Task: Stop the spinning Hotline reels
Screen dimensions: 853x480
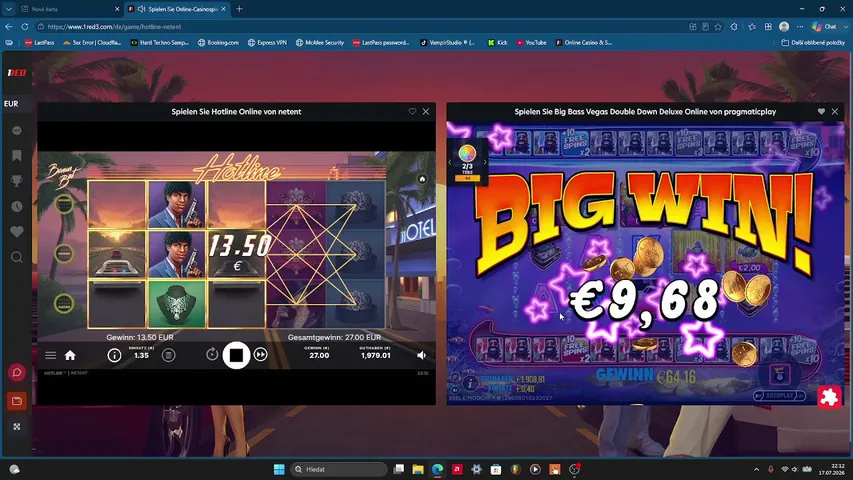Action: click(236, 355)
